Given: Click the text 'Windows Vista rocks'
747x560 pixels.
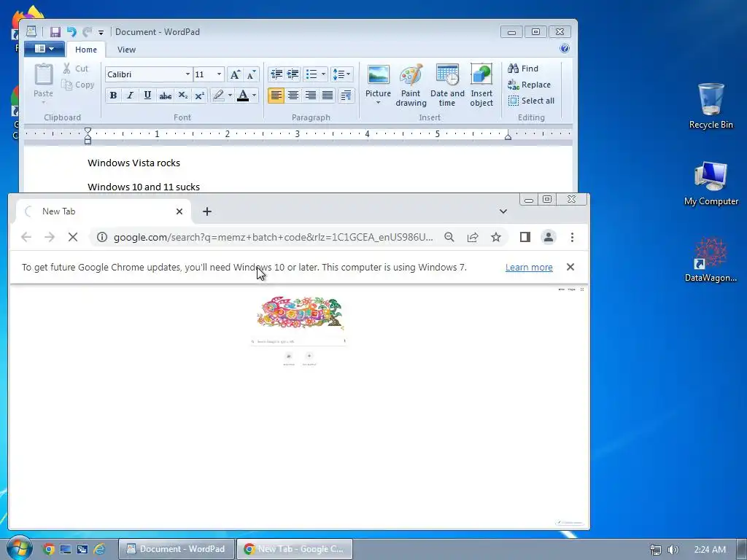Looking at the screenshot, I should pyautogui.click(x=134, y=163).
